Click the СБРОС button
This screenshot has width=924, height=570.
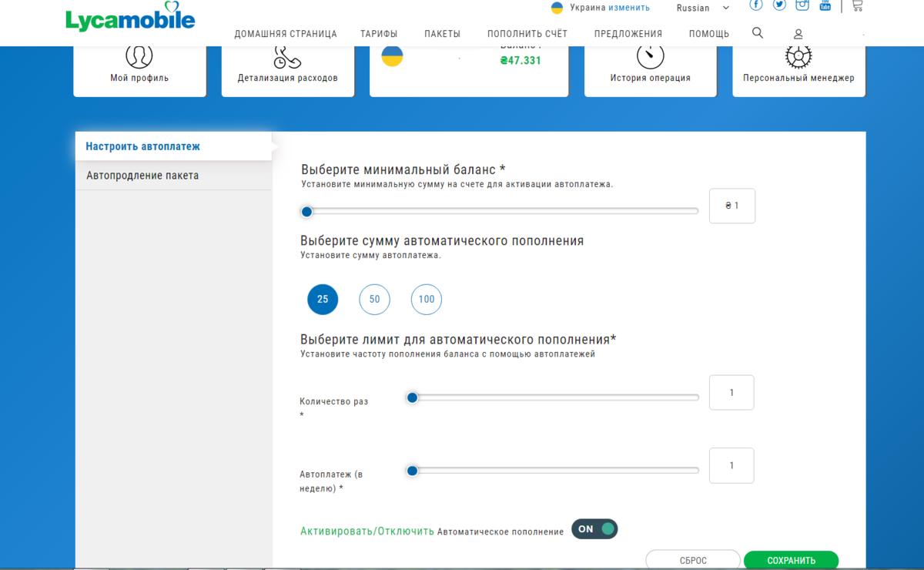tap(693, 560)
